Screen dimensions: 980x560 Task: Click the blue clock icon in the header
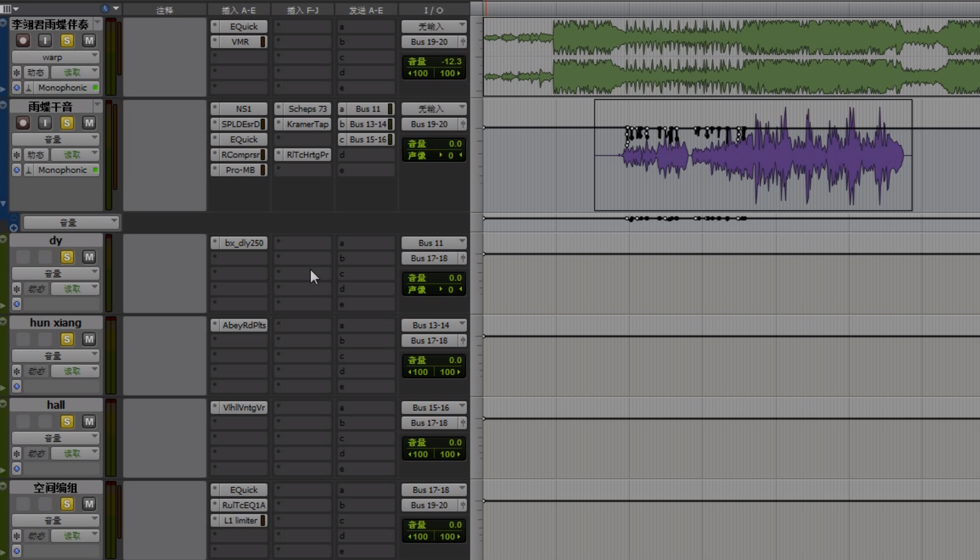click(105, 9)
